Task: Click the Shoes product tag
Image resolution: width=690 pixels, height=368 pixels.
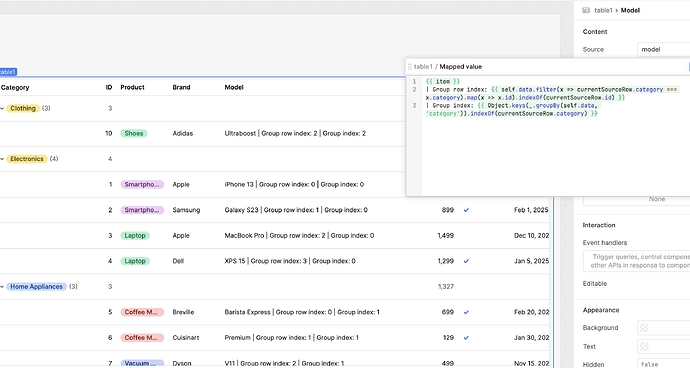Action: pyautogui.click(x=134, y=133)
